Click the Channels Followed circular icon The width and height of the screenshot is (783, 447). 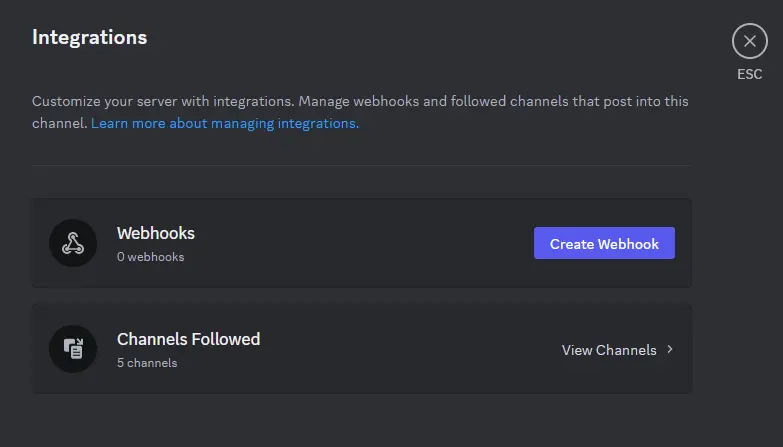pos(73,349)
